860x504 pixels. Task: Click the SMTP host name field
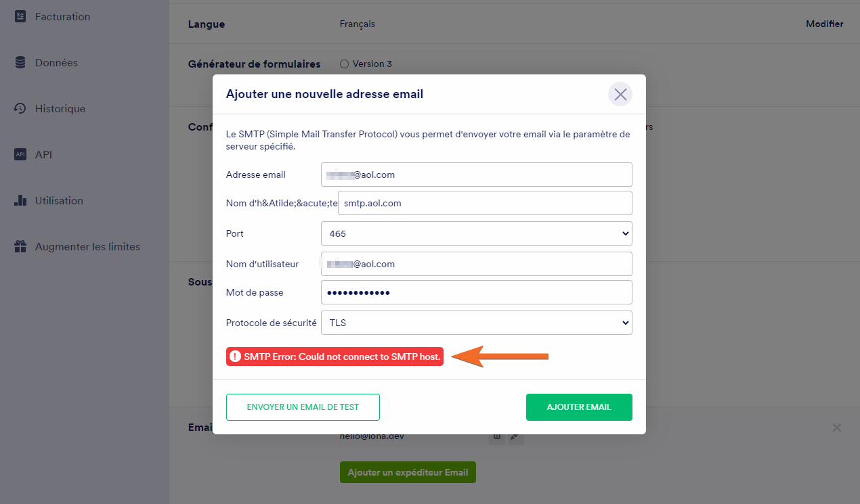484,203
